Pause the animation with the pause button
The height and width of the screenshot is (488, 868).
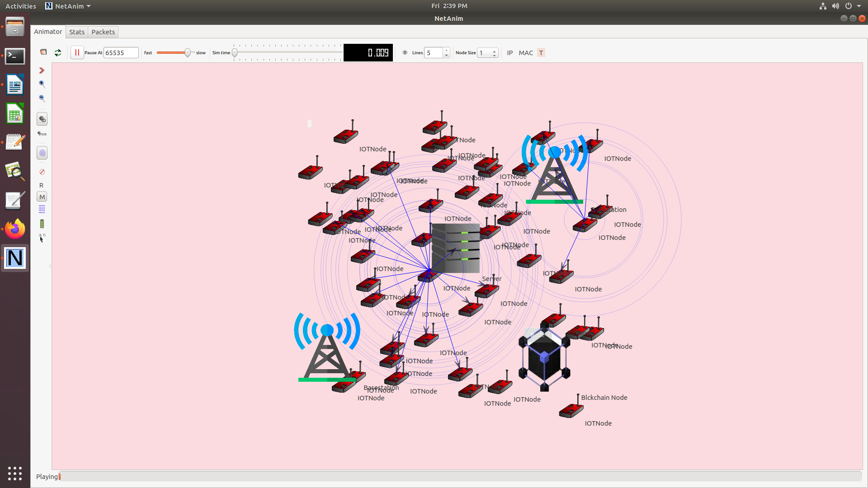tap(77, 52)
